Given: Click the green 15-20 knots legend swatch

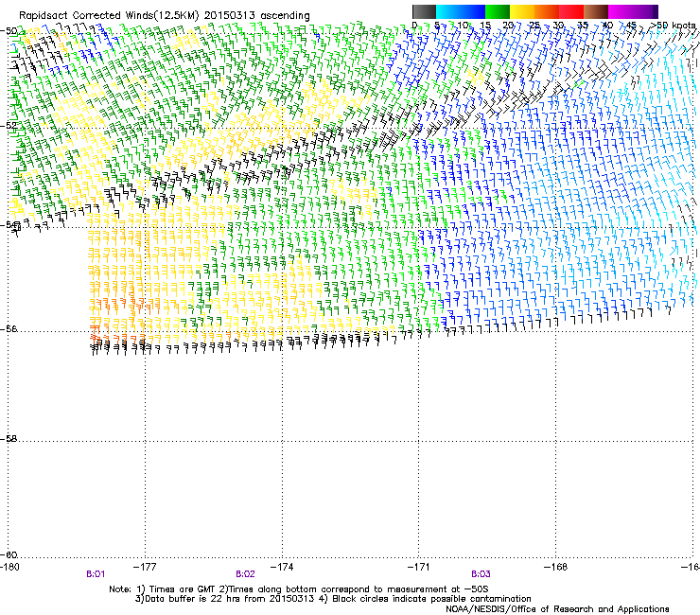Looking at the screenshot, I should pyautogui.click(x=498, y=11).
